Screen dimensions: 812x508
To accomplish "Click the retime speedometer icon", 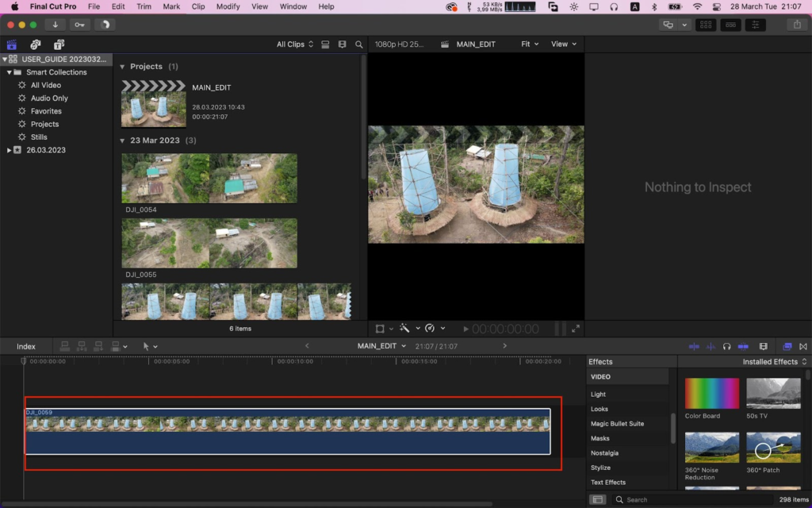I will point(430,328).
